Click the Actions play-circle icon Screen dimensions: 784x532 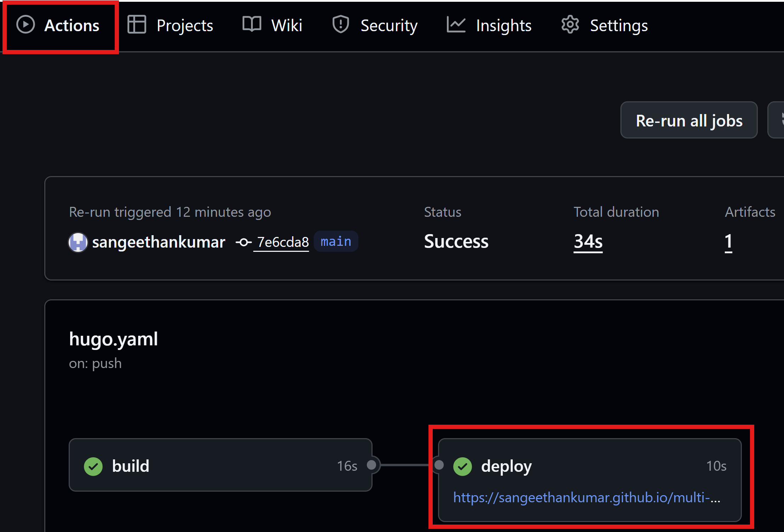tap(25, 25)
